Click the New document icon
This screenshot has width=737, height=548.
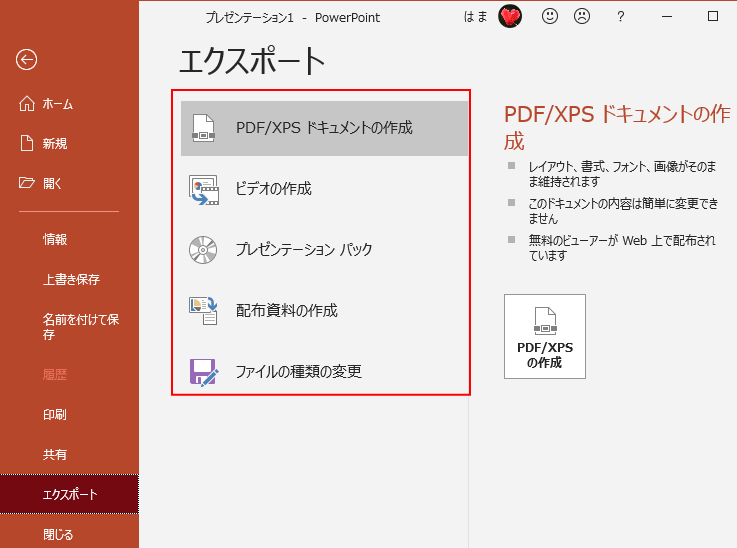pos(27,143)
